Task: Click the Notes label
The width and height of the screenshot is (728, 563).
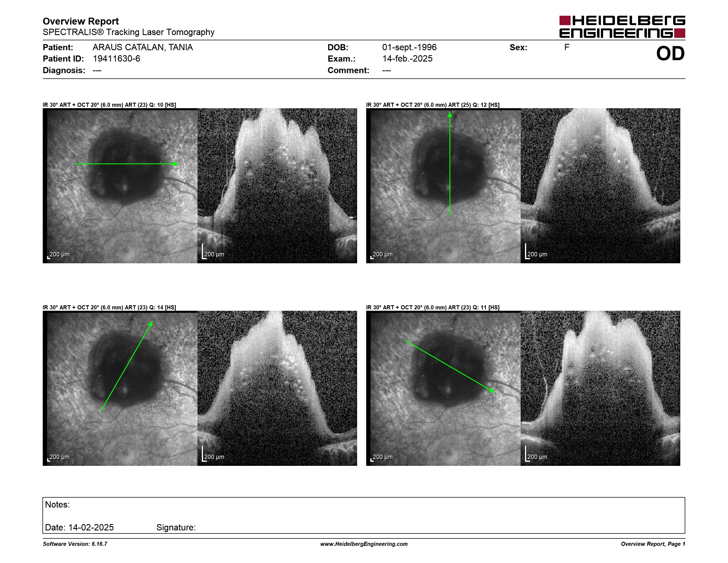Action: pyautogui.click(x=57, y=505)
